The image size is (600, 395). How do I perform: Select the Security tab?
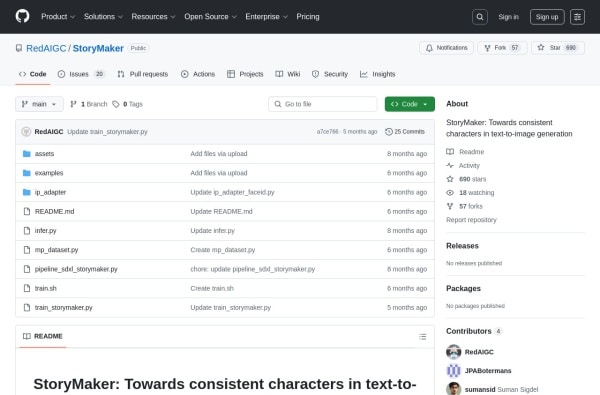pyautogui.click(x=330, y=74)
